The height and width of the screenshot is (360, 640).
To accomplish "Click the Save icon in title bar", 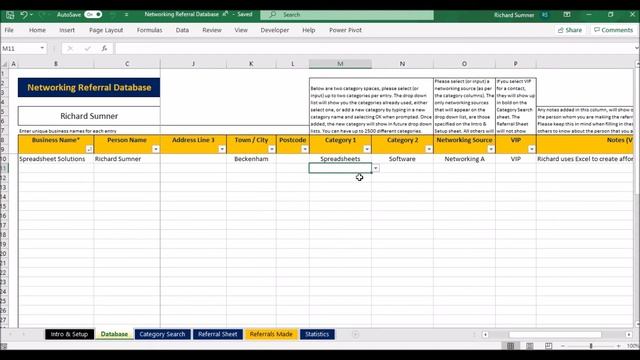I will click(x=10, y=15).
